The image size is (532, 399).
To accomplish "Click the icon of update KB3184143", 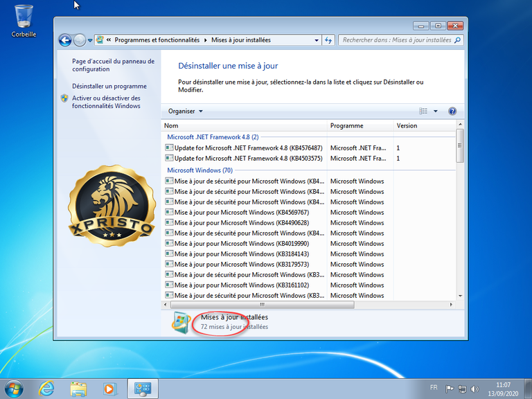I will pos(169,254).
